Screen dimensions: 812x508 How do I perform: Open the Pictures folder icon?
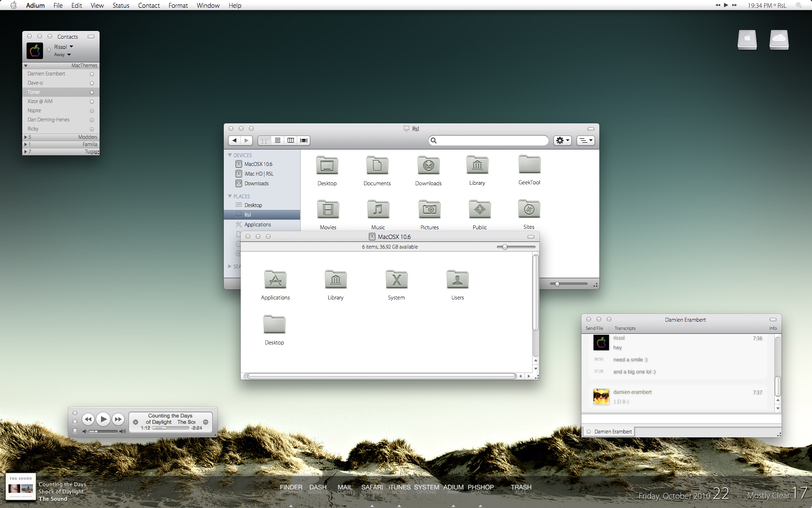click(430, 209)
